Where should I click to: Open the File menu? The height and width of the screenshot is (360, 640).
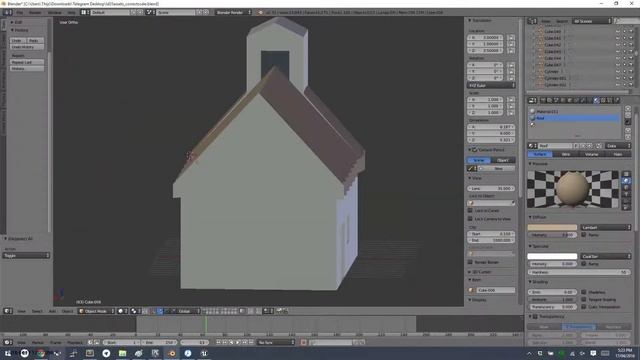[20, 12]
